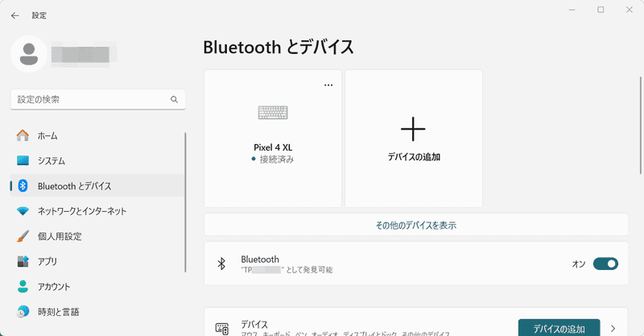Click the sidebar navigation scrollbar

185,202
